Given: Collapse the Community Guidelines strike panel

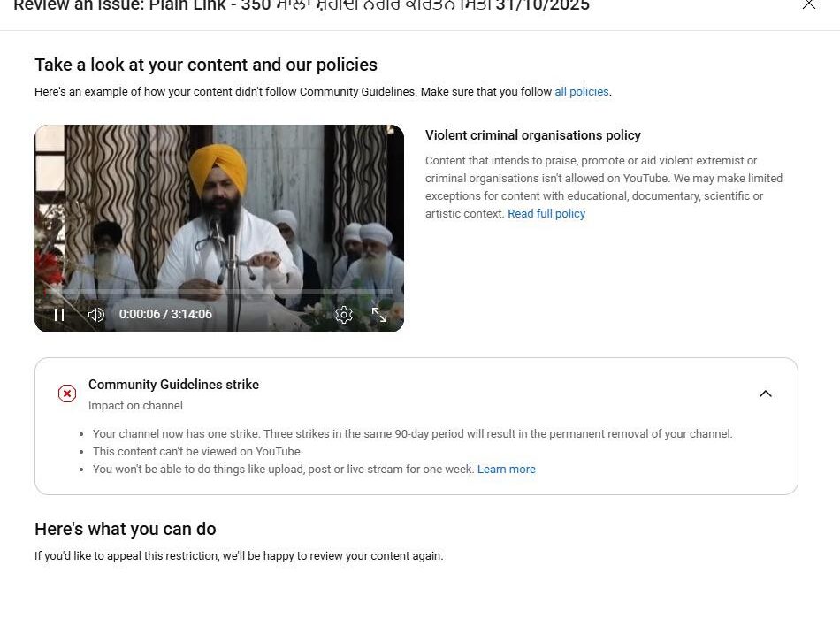Looking at the screenshot, I should 766,393.
